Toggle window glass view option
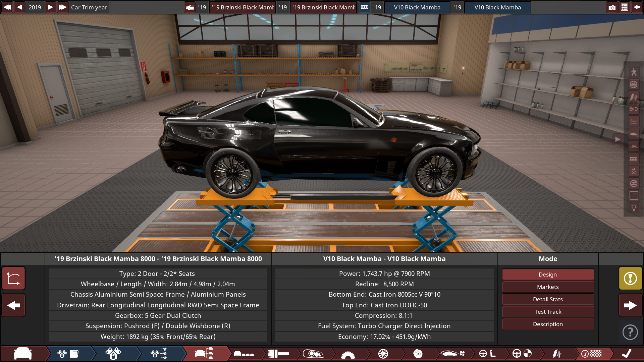644x362 pixels. pos(634,196)
